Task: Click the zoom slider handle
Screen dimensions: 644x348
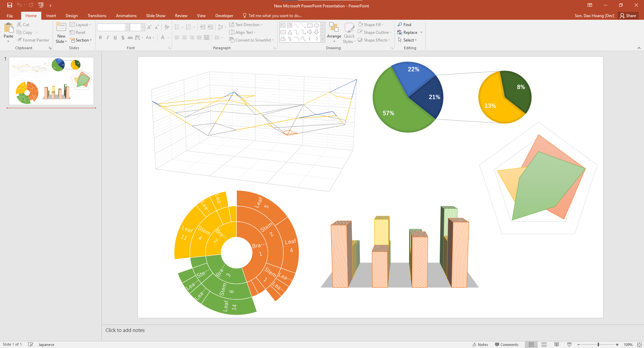Action: (598, 344)
